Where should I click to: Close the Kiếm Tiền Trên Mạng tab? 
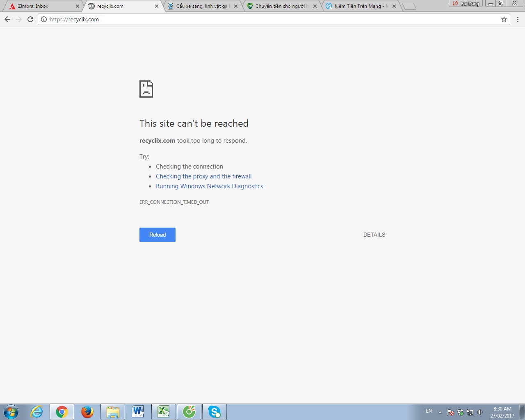394,6
